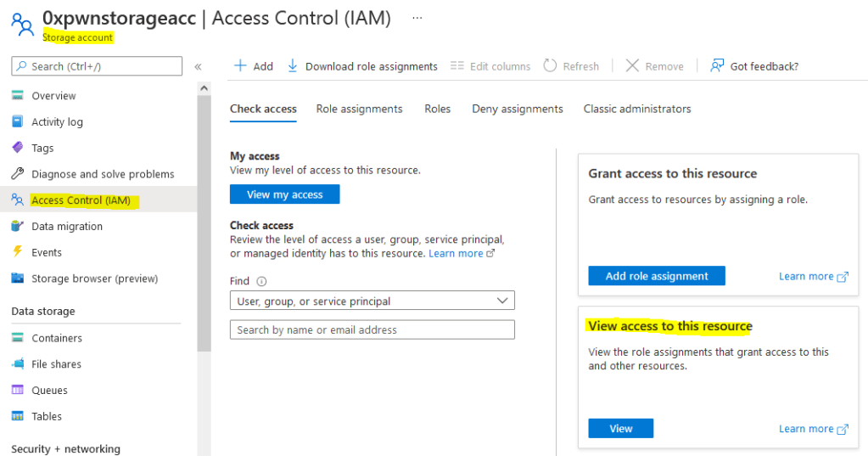This screenshot has height=456, width=868.
Task: Click the View my access button
Action: [x=284, y=194]
